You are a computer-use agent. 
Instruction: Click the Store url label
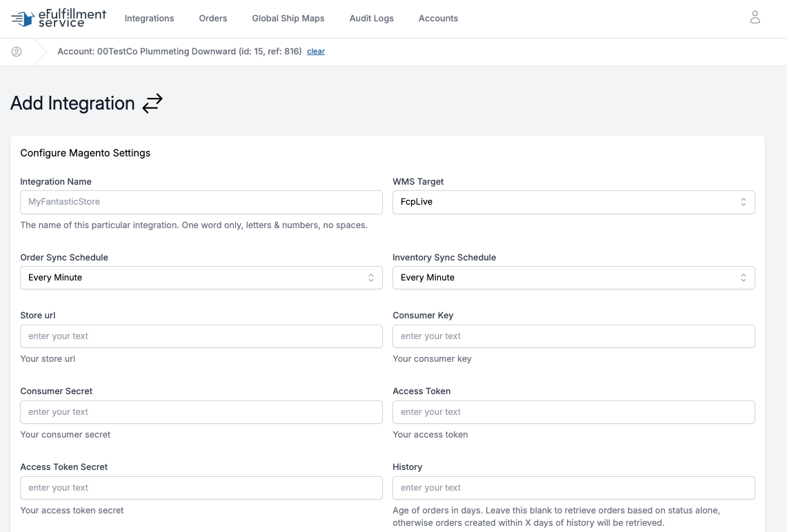pyautogui.click(x=38, y=316)
